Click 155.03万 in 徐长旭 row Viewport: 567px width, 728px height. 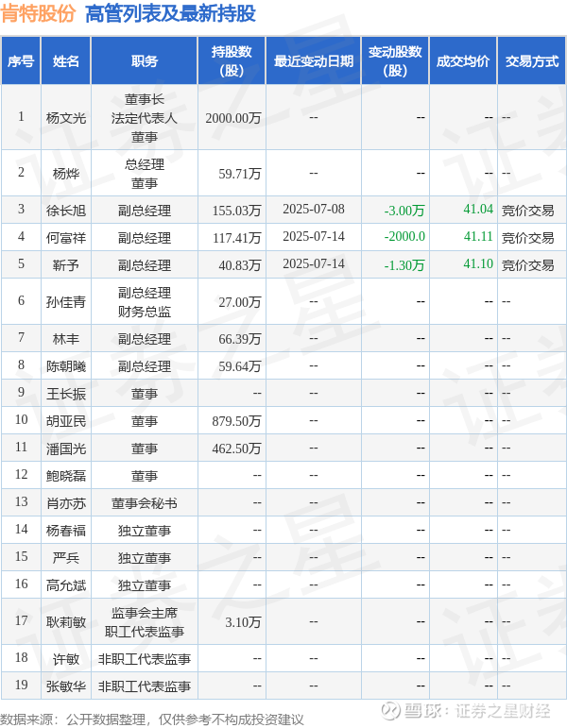coord(236,211)
